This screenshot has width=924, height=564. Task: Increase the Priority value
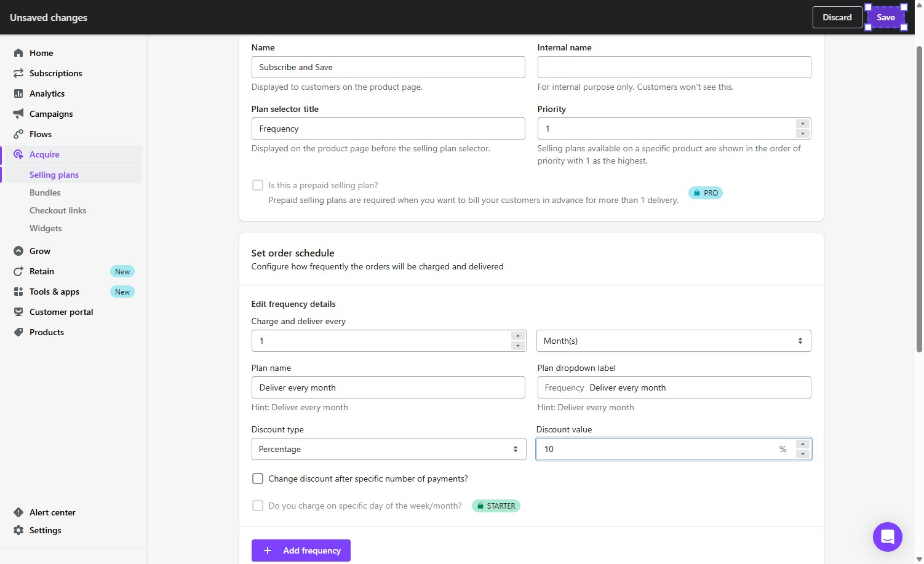802,124
